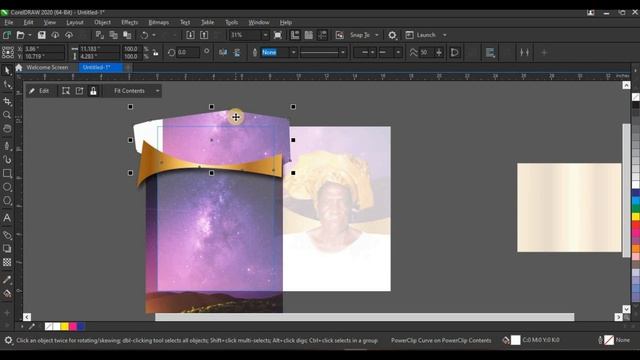Screen dimensions: 640x360
Task: Select the Ellipse tool
Action: coord(7,187)
